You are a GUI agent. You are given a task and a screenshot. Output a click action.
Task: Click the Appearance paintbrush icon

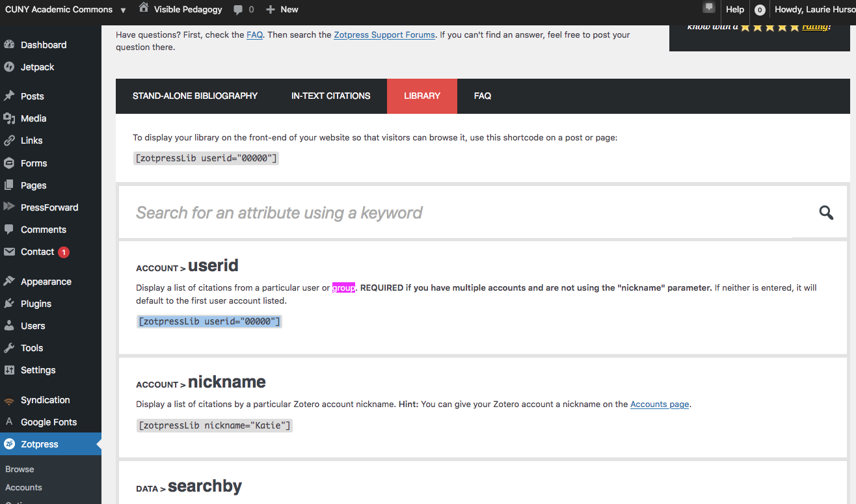[9, 282]
